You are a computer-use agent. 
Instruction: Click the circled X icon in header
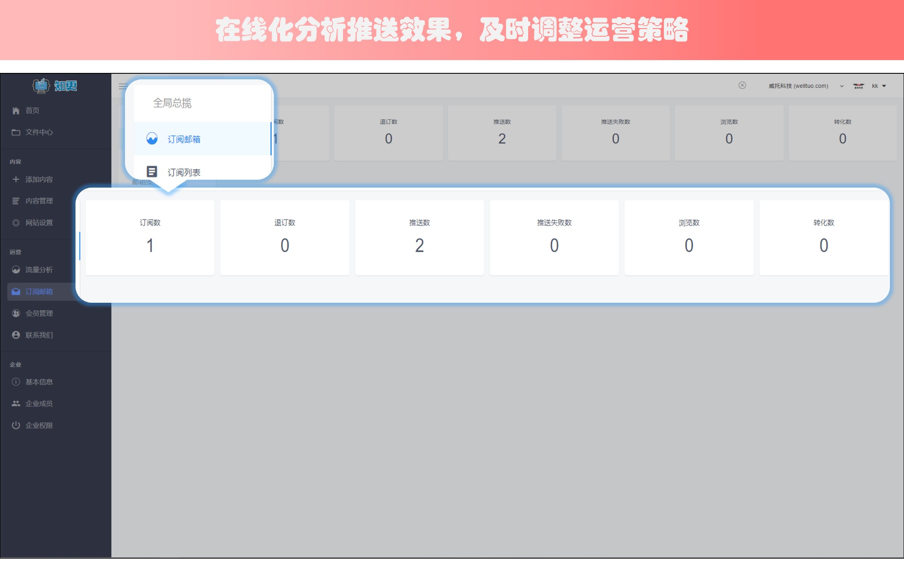point(742,85)
